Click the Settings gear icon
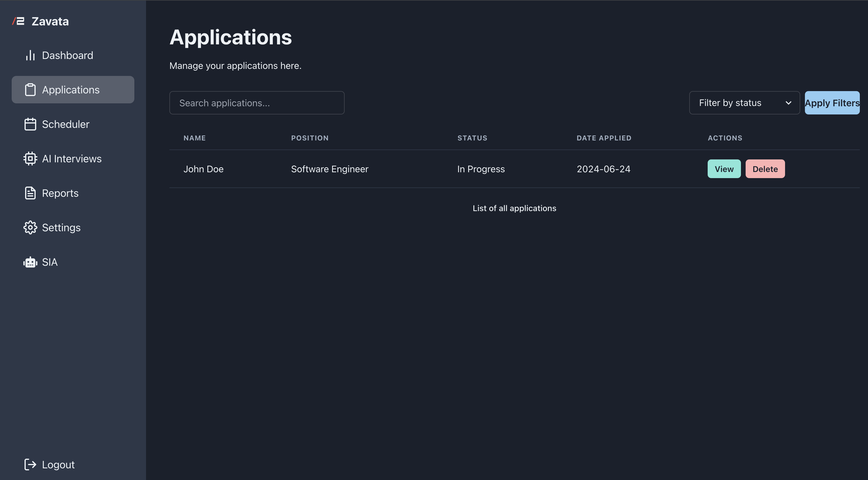 pos(30,228)
